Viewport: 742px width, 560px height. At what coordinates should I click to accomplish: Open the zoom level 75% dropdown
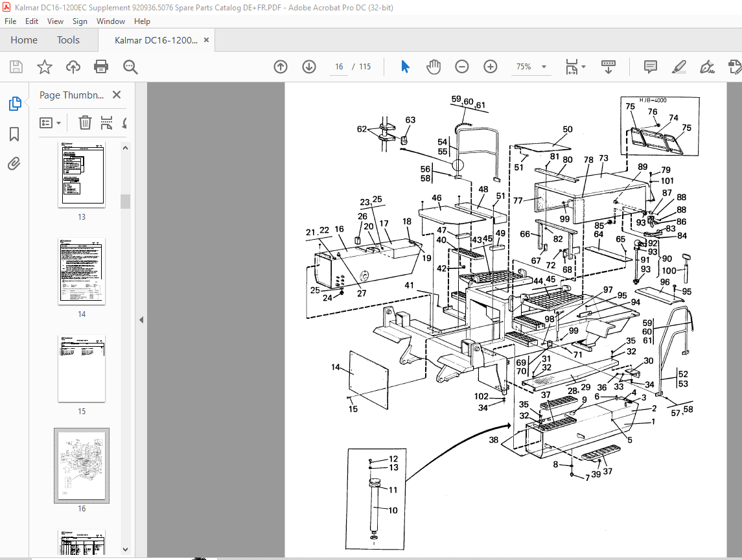531,67
